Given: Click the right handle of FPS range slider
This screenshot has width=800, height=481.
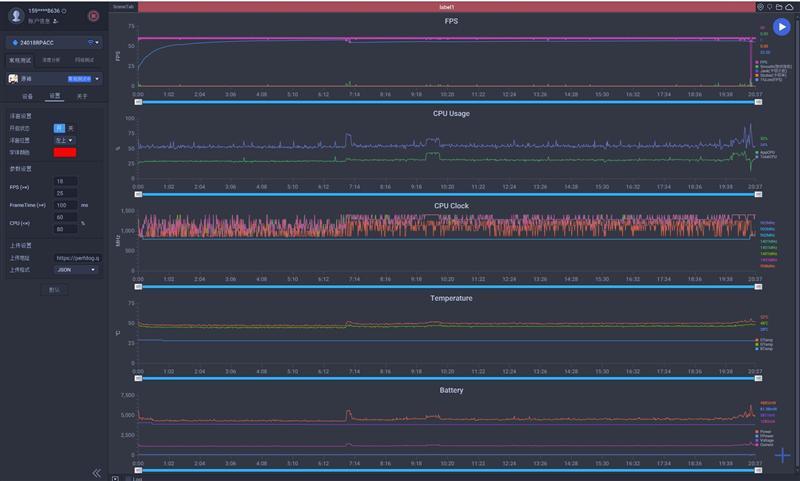Looking at the screenshot, I should pyautogui.click(x=758, y=102).
